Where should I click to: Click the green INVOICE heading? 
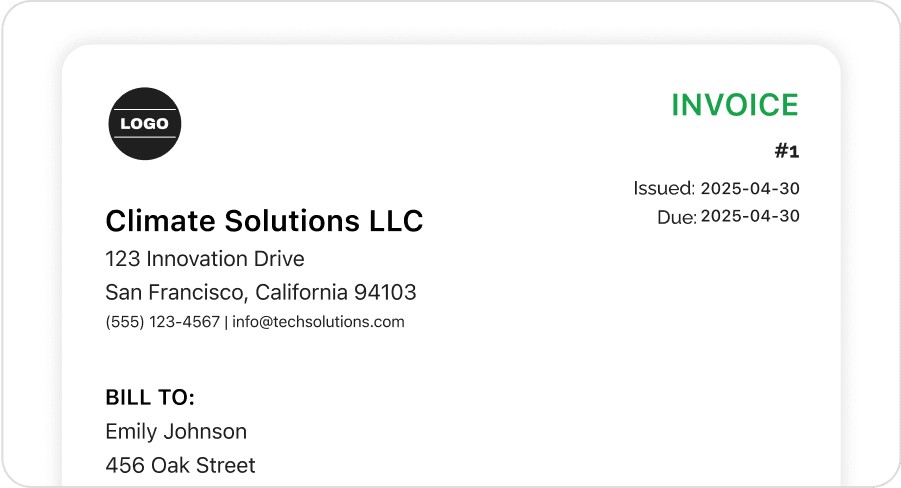(735, 105)
